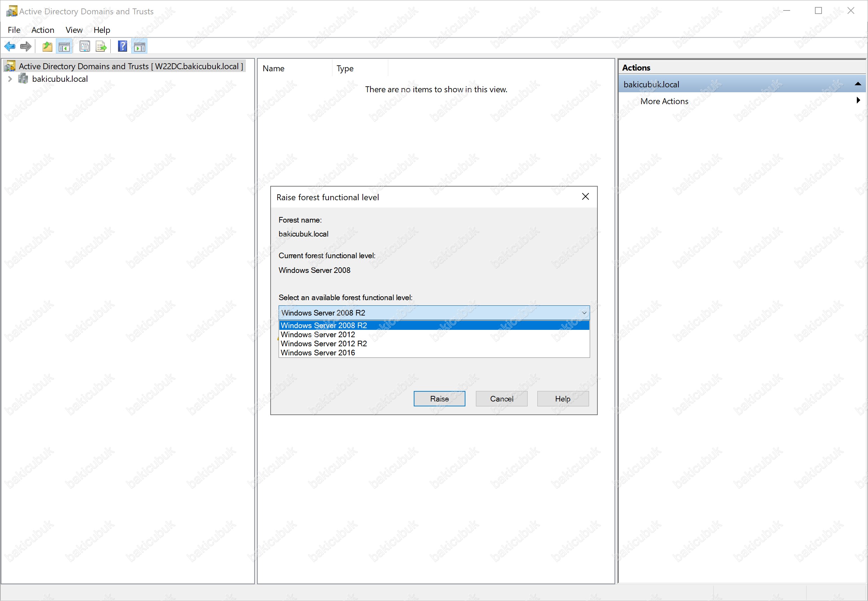
Task: Open the View menu
Action: (74, 30)
